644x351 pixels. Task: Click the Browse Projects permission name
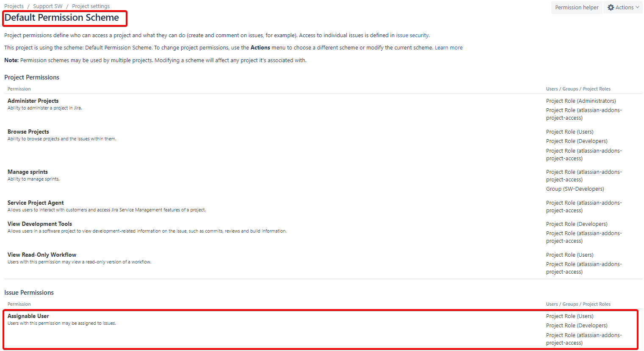(28, 132)
